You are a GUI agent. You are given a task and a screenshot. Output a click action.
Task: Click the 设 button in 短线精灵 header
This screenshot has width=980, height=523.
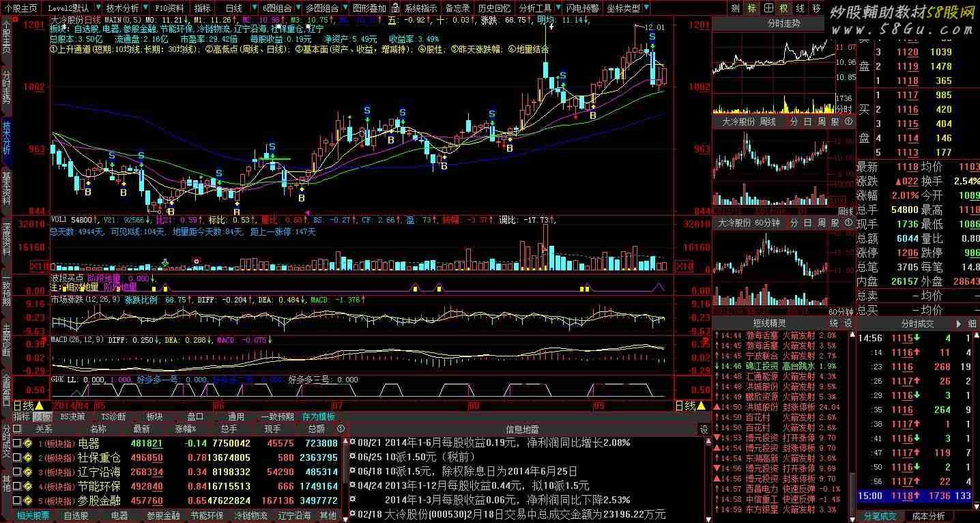pos(848,323)
